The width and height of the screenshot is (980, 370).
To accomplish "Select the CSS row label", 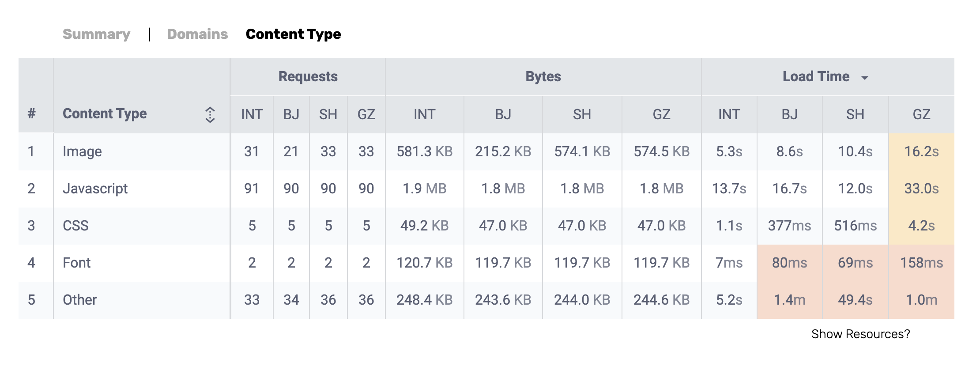I will 75,226.
